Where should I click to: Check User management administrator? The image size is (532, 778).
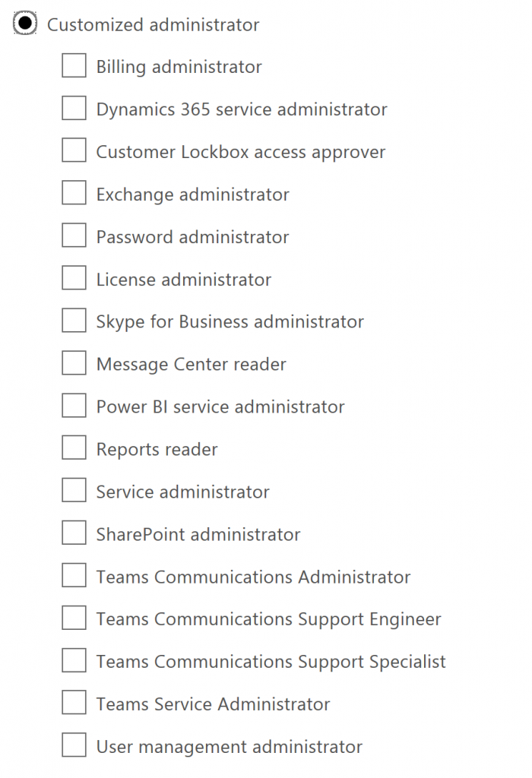coord(74,745)
